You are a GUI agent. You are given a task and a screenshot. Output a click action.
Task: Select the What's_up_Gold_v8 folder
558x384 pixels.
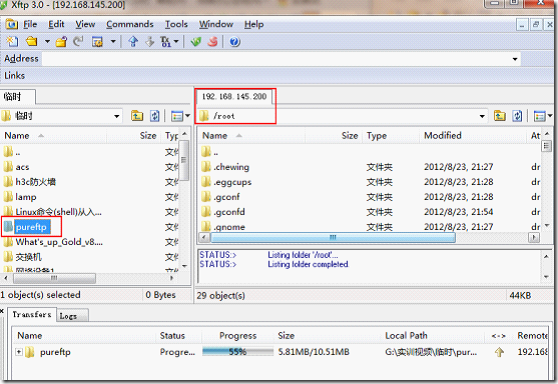pyautogui.click(x=53, y=242)
